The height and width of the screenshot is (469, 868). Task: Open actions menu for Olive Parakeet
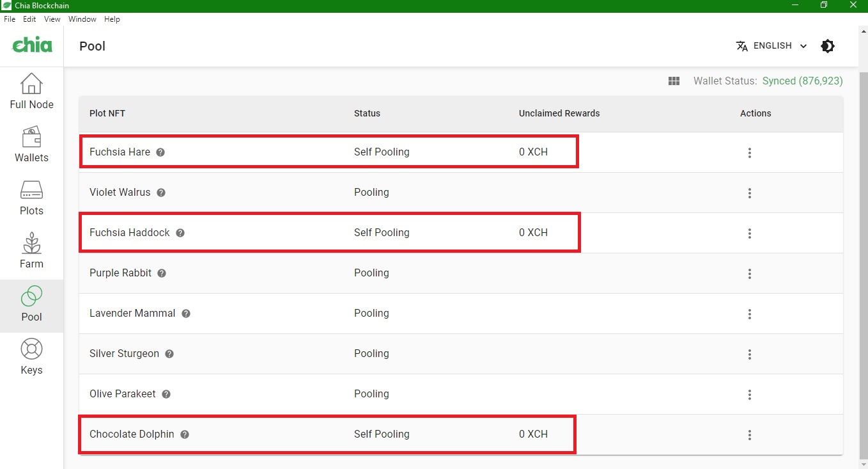(x=749, y=395)
